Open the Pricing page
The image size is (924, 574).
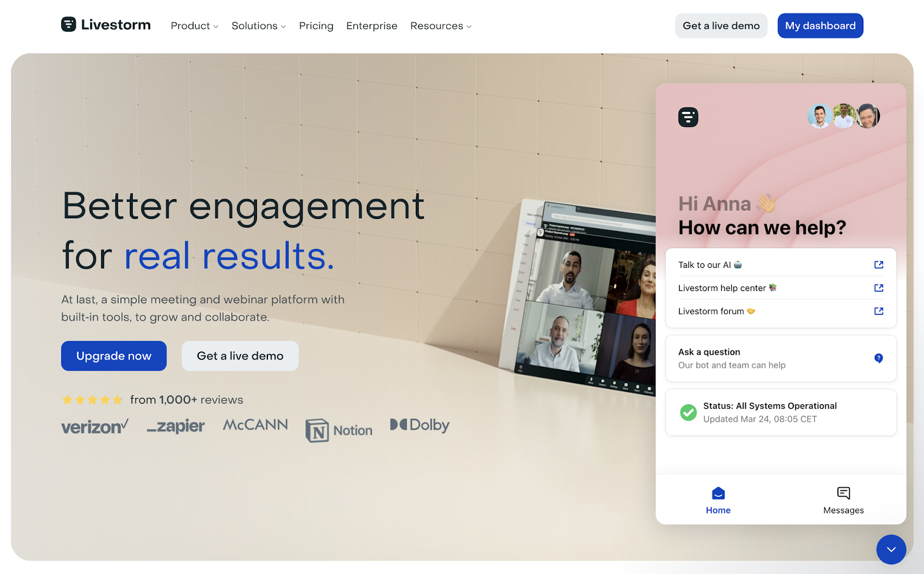tap(316, 26)
